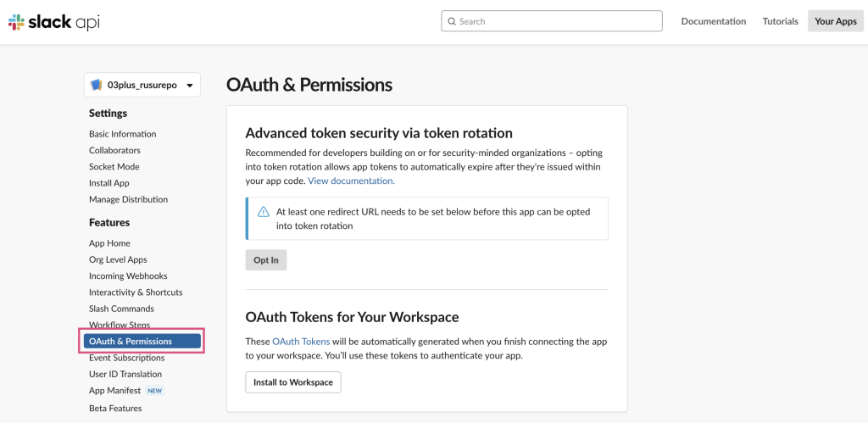Open the View documentation link
Screen dimensions: 868x423
coord(351,181)
